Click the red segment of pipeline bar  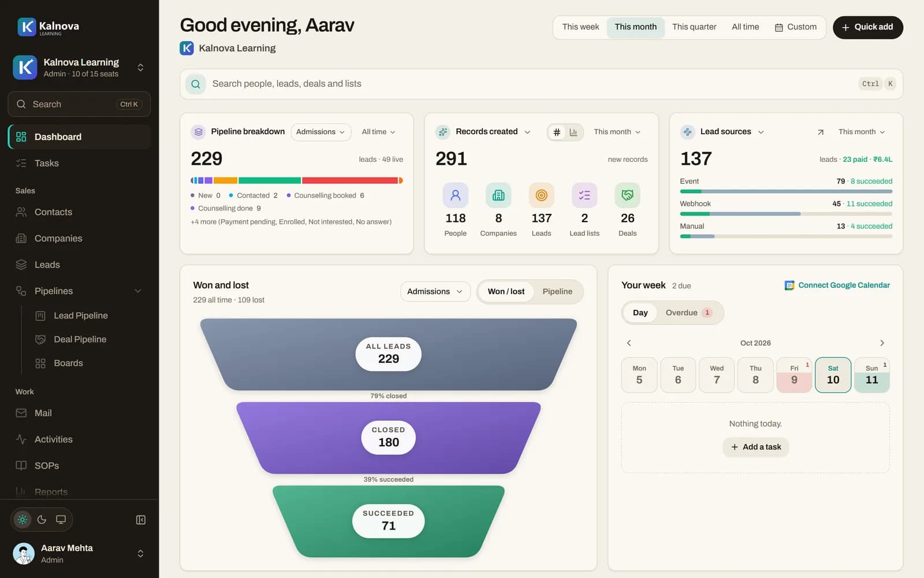tap(350, 180)
